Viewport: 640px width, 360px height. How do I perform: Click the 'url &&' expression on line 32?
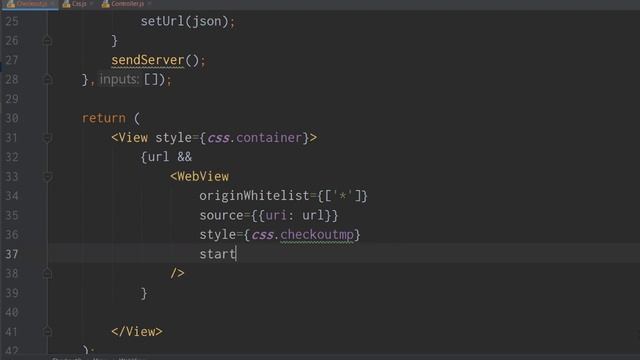[170, 157]
